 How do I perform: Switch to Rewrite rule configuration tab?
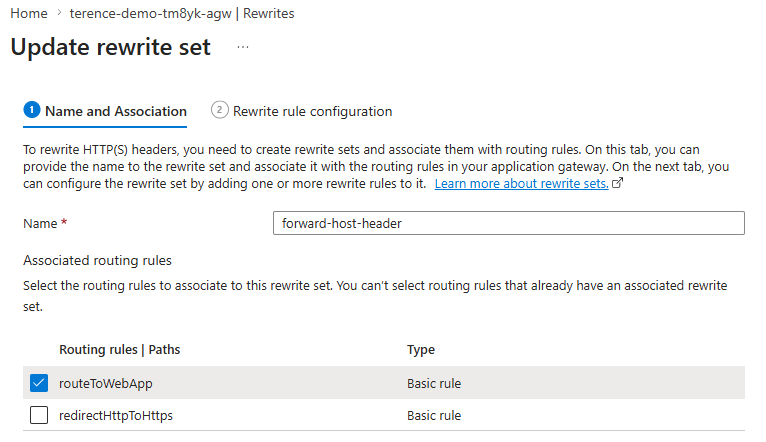[x=301, y=111]
